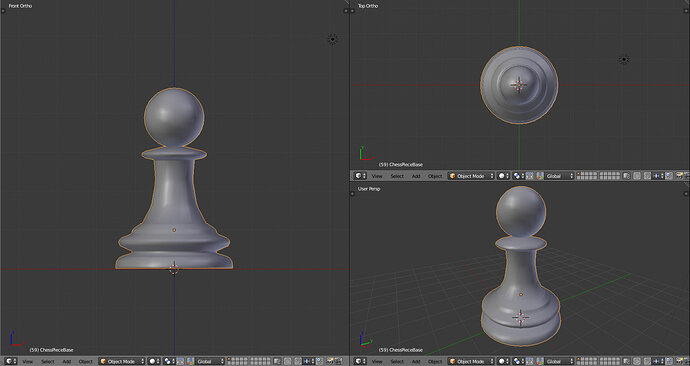The height and width of the screenshot is (366, 690).
Task: Toggle snap during transform in Top Ortho header
Action: (647, 176)
